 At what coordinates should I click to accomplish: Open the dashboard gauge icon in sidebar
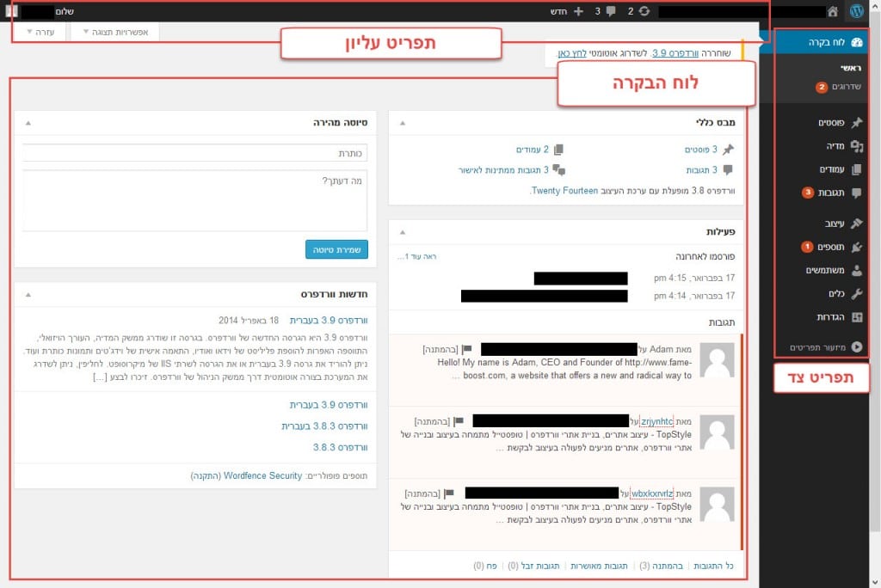tap(857, 42)
